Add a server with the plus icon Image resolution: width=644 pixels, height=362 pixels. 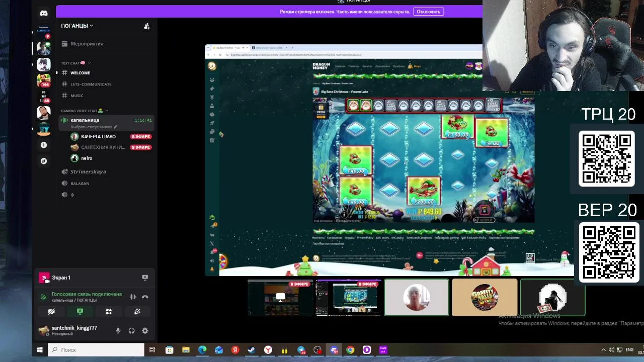pos(44,145)
